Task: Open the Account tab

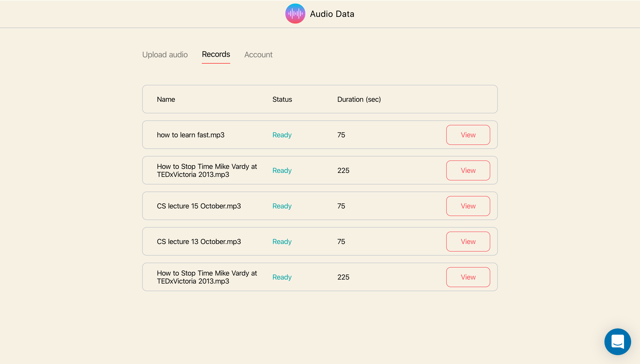Action: click(258, 54)
